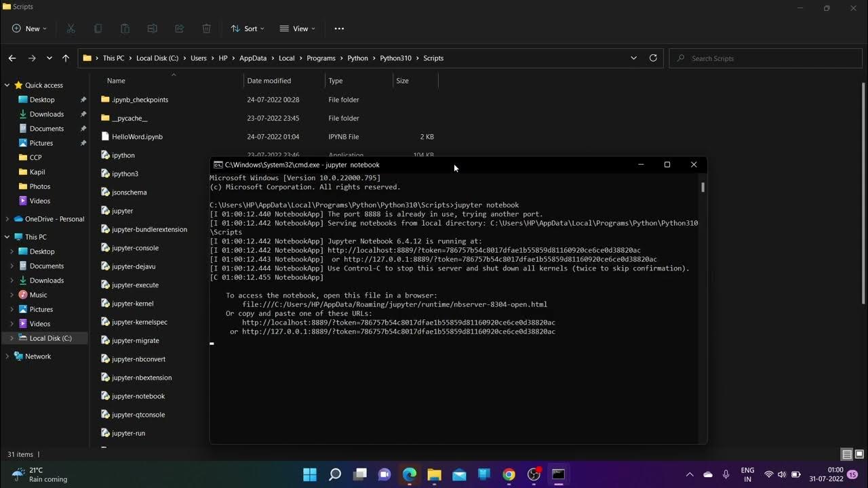Click the Cut scissors icon in toolbar
Viewport: 868px width, 488px height.
tap(71, 28)
